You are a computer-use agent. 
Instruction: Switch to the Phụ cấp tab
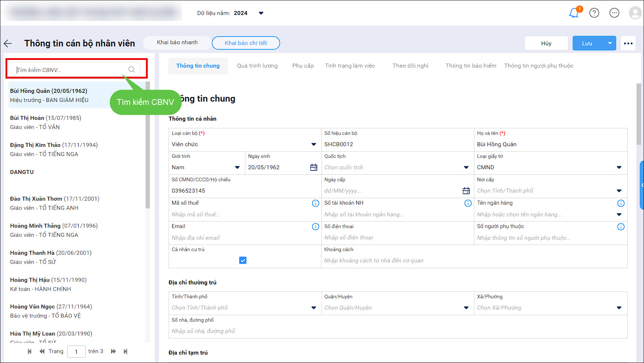click(x=303, y=66)
